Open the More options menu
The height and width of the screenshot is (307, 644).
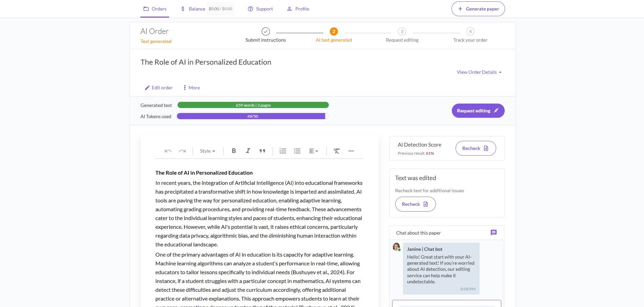pyautogui.click(x=192, y=88)
